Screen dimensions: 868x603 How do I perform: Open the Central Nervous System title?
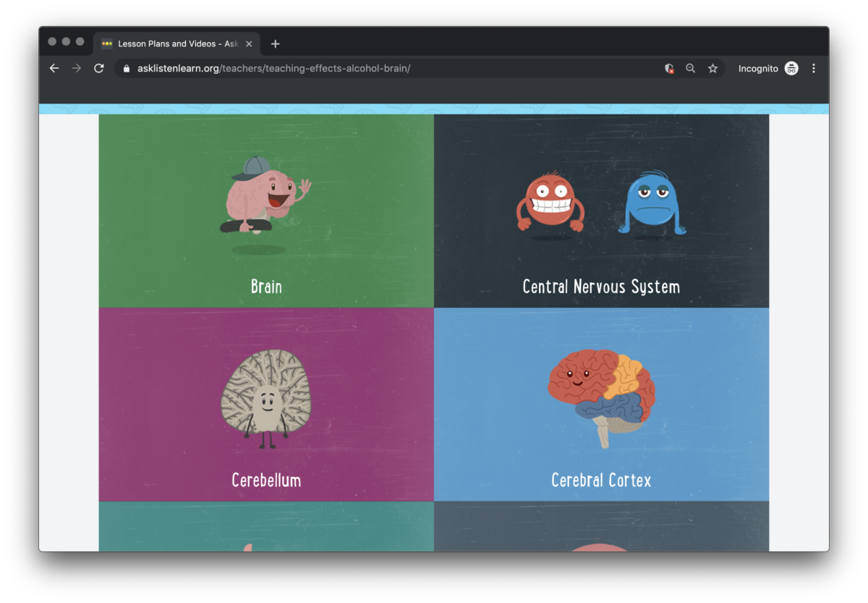click(601, 287)
